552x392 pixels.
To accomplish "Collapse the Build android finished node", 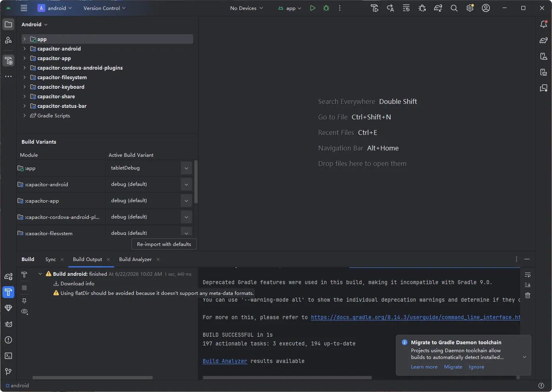I will (40, 274).
